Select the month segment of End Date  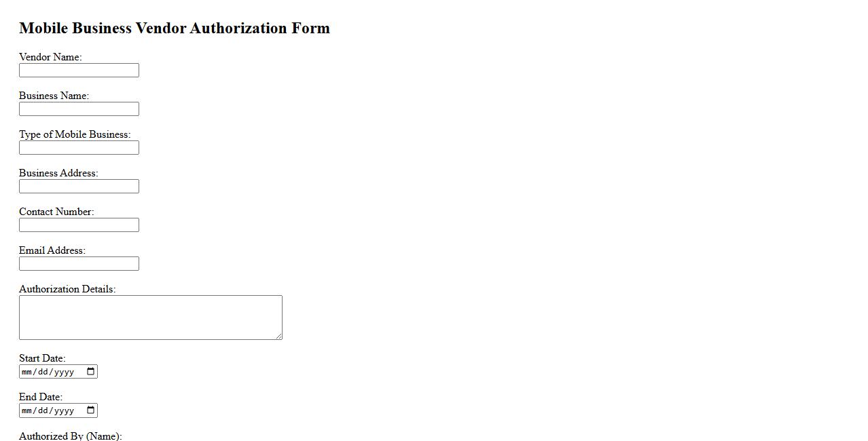pyautogui.click(x=27, y=410)
